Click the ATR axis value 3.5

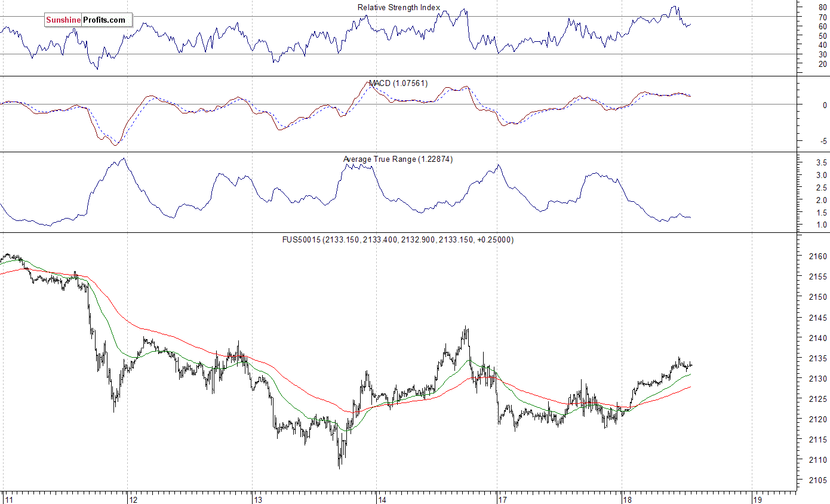point(821,163)
